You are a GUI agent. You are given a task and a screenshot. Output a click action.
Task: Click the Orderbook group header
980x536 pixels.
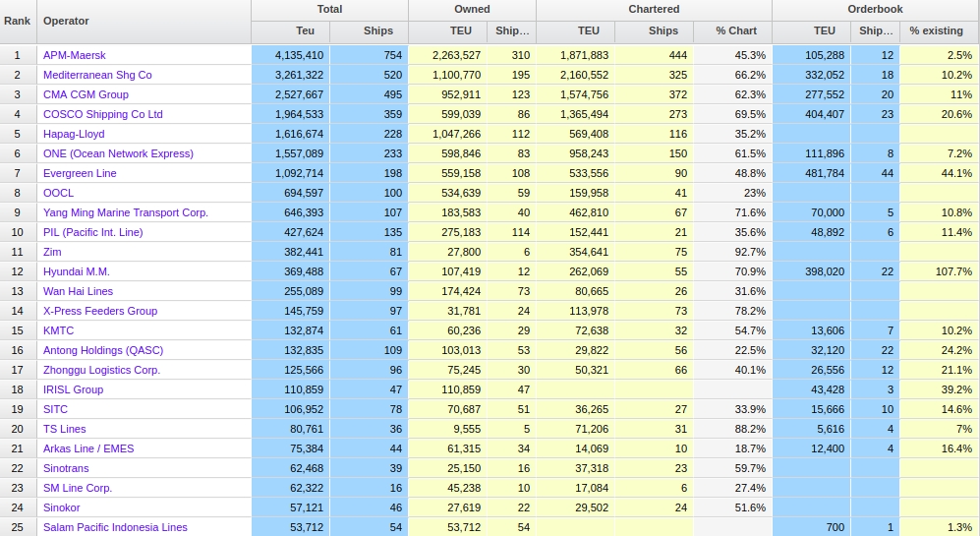[875, 10]
